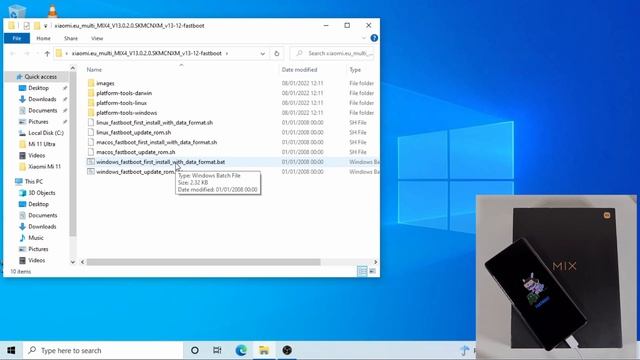Open Videos under Quick access

pyautogui.click(x=36, y=156)
